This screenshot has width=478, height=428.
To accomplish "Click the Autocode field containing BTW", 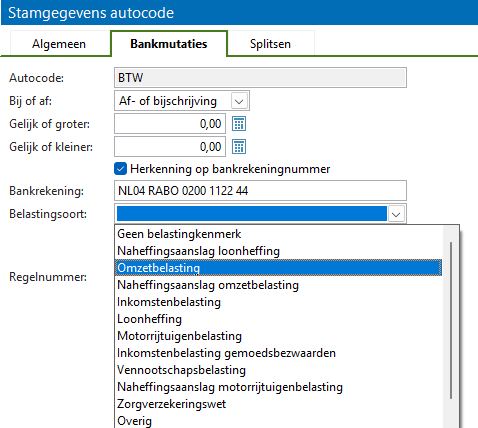I will [x=260, y=78].
